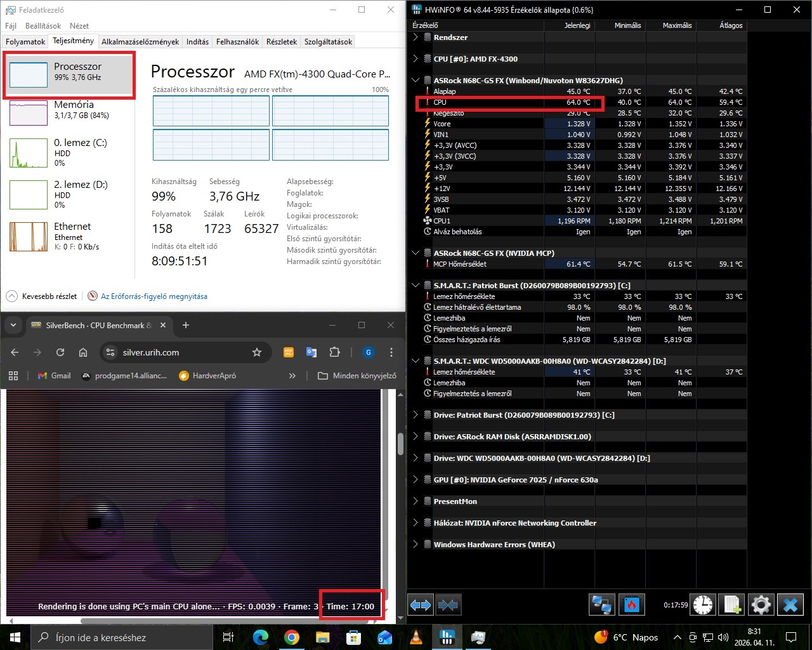This screenshot has height=650, width=812.
Task: Reload the SilverBench page in Chrome
Action: [60, 352]
